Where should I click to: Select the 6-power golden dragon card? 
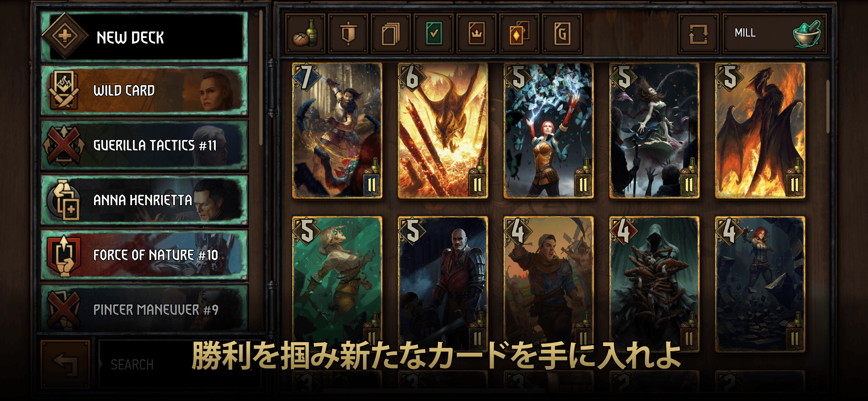click(x=443, y=130)
